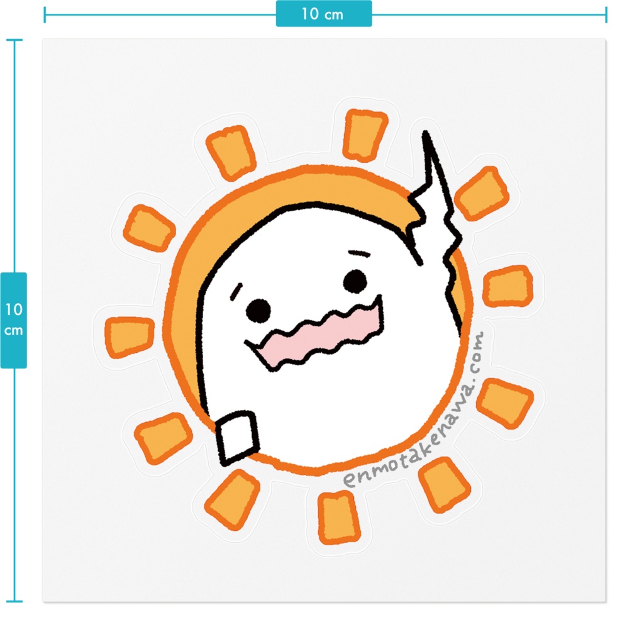
Task: Click the upper-right ray beside the lightning bolt
Action: point(482,193)
